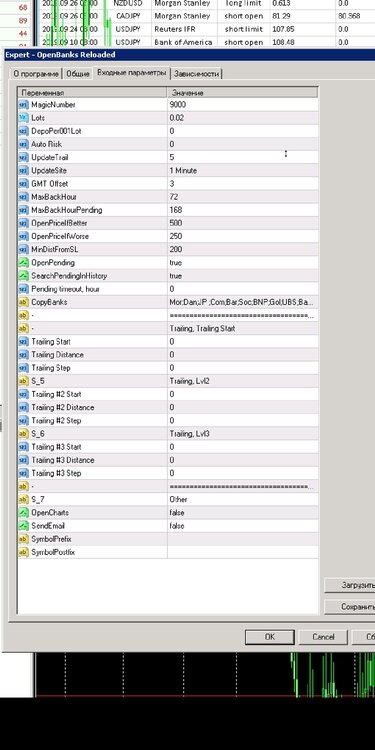This screenshot has height=750, width=375.
Task: Edit the Lots value 0.02
Action: click(x=243, y=118)
